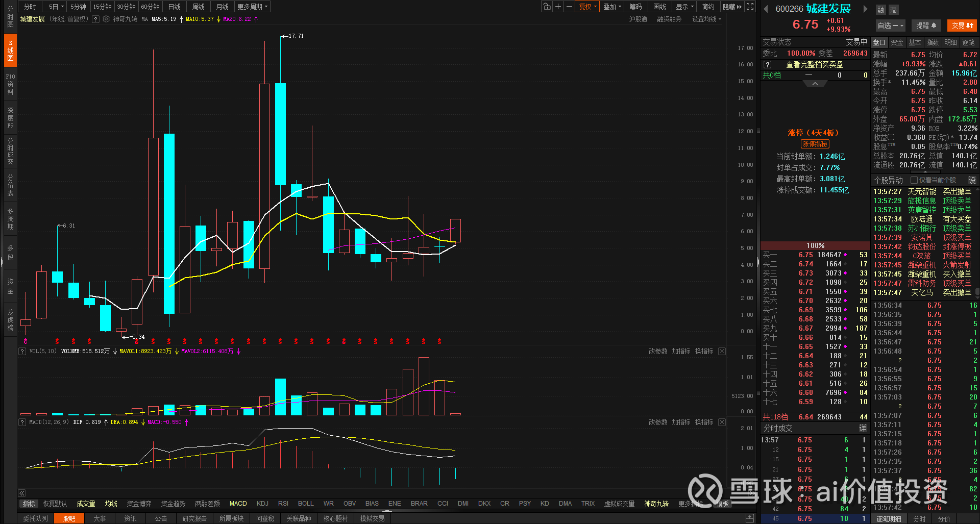This screenshot has width=980, height=524.
Task: Toggle 均线 moving average indicator
Action: 111,504
